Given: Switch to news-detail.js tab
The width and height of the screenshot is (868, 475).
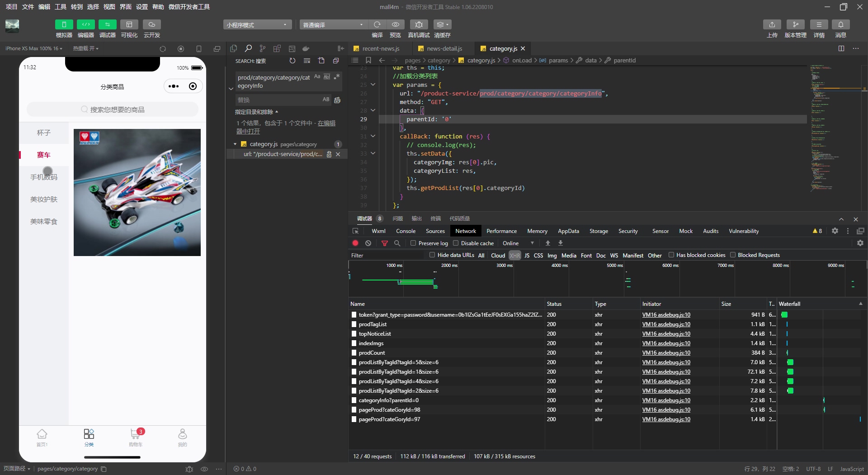Looking at the screenshot, I should pos(444,48).
